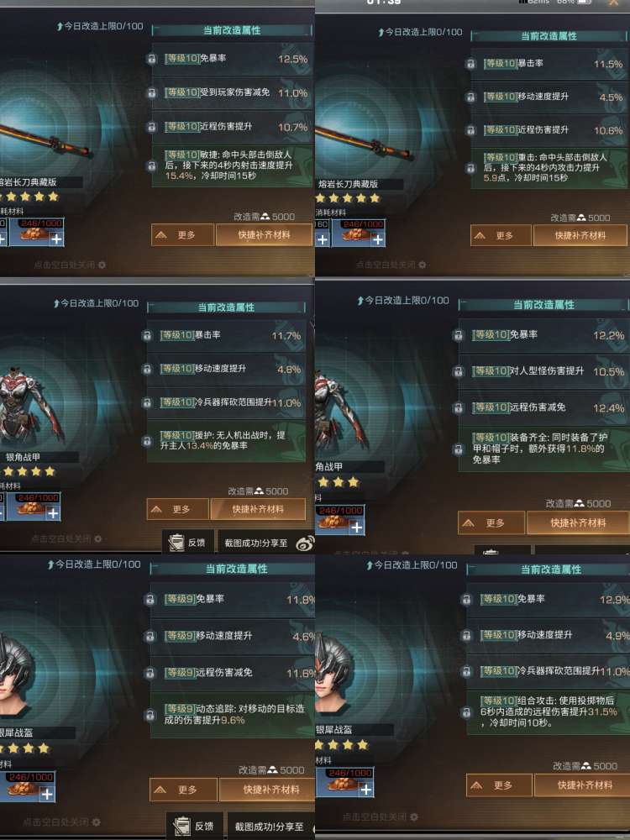Lock the 援护 drone skill attribute
Screen dimensions: 630x840
(x=147, y=441)
